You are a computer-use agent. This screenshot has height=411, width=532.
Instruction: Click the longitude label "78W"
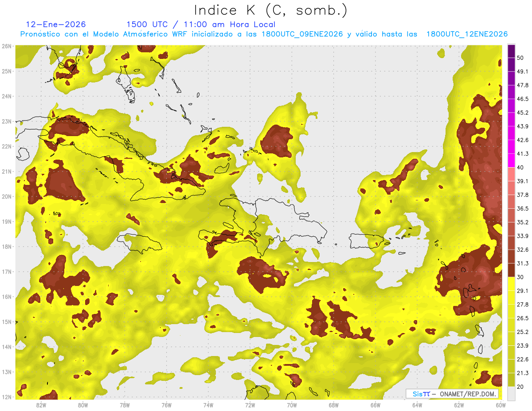pos(125,405)
